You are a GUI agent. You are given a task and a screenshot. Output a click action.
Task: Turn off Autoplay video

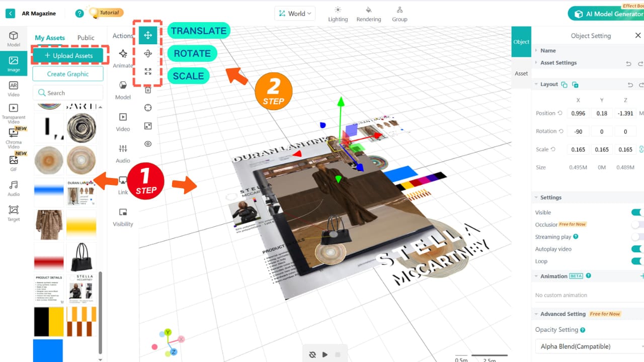[637, 248]
